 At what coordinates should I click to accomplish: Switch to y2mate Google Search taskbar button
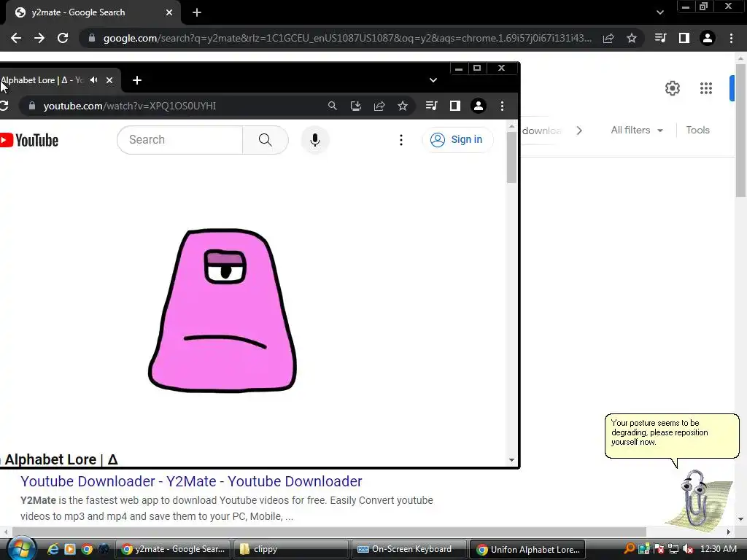tap(173, 549)
